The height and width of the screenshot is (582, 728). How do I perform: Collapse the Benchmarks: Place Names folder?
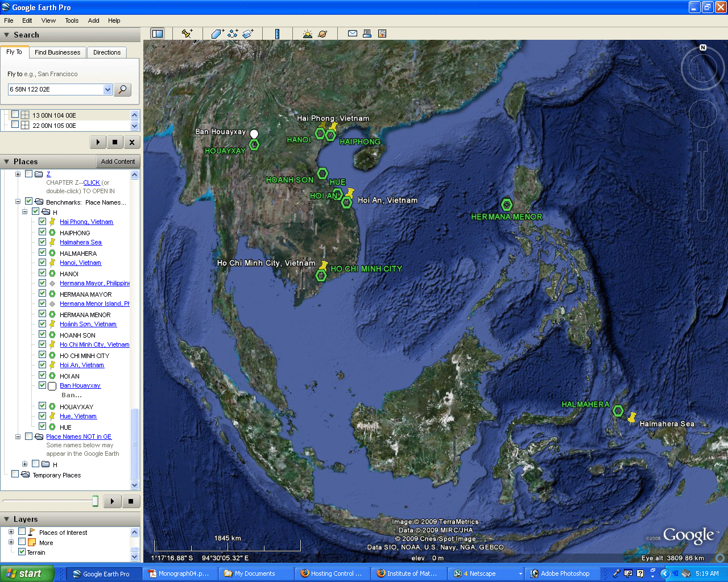[x=18, y=202]
